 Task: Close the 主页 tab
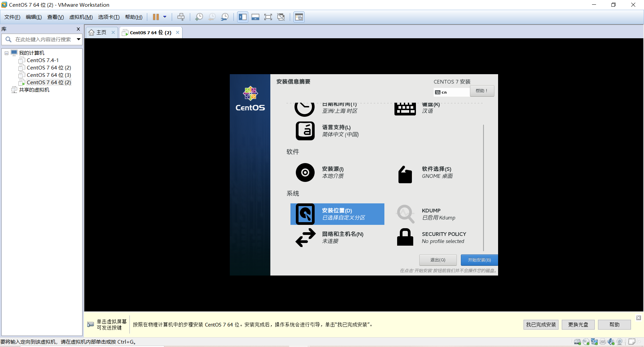coord(113,33)
